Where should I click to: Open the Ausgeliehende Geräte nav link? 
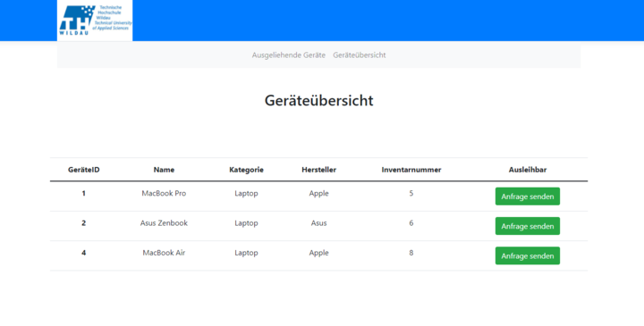(x=288, y=55)
